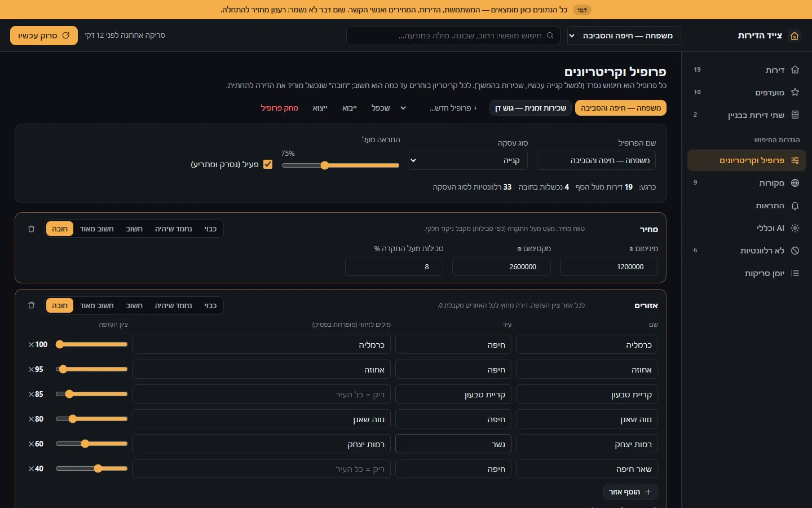Remove the אחוזה area row with its X

tap(32, 369)
